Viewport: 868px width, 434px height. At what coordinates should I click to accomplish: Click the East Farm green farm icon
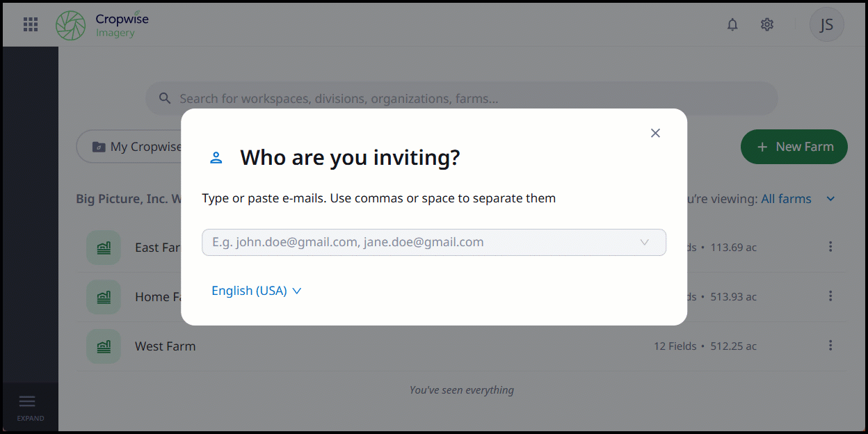click(103, 247)
